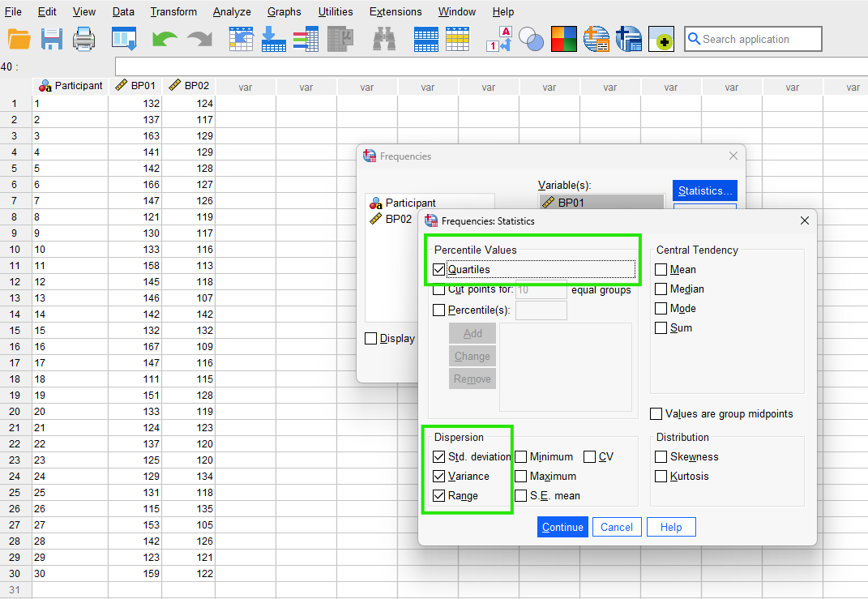Screen dimensions: 868x599
Task: Use the Find icon to search data
Action: tap(384, 38)
